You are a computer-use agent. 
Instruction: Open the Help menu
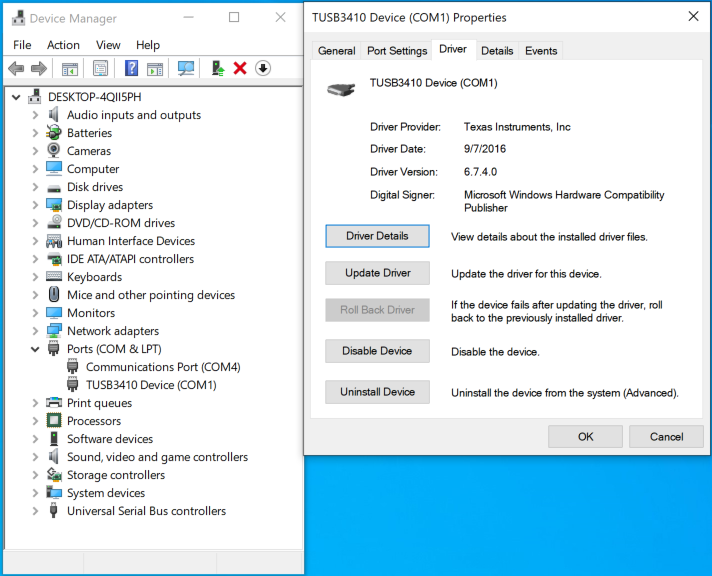point(148,45)
